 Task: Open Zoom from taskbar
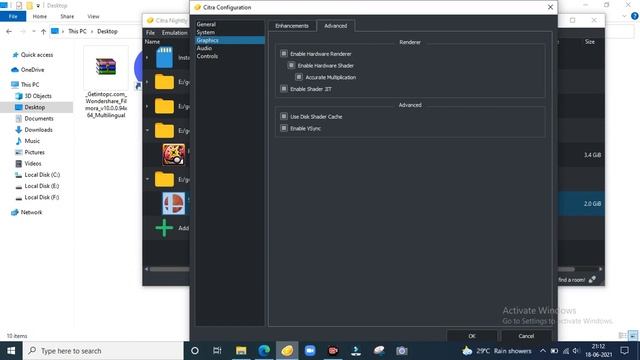coord(310,351)
